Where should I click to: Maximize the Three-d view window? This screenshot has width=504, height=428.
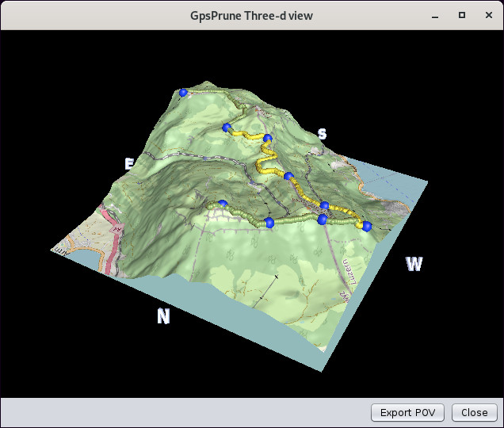[461, 15]
